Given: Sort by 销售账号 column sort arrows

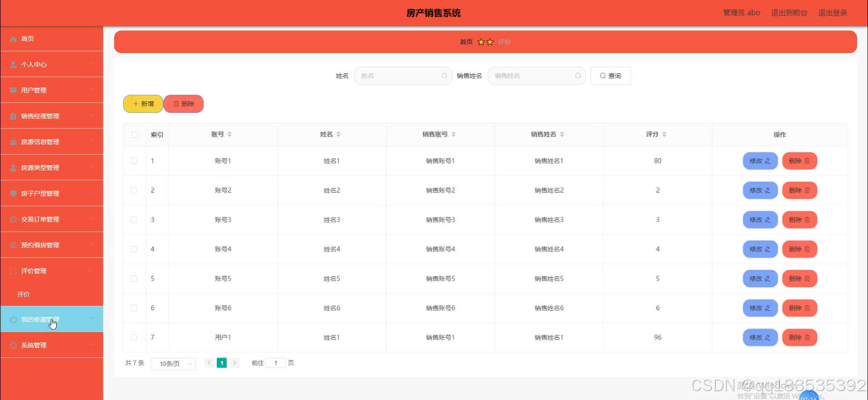Looking at the screenshot, I should [453, 134].
